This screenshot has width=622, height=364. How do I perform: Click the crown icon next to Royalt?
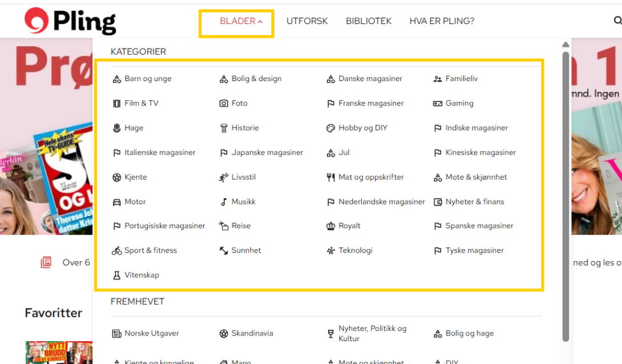330,226
